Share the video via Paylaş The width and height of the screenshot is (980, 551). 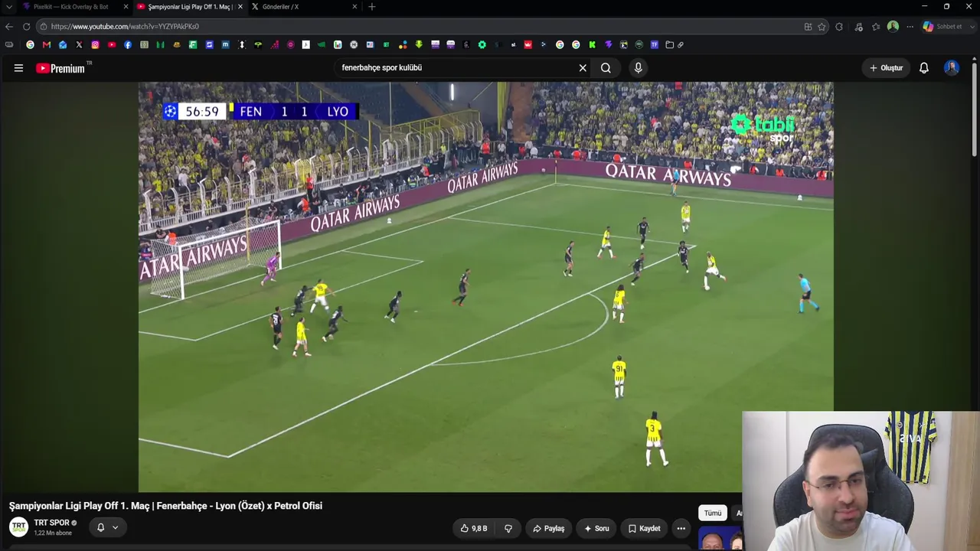(549, 528)
